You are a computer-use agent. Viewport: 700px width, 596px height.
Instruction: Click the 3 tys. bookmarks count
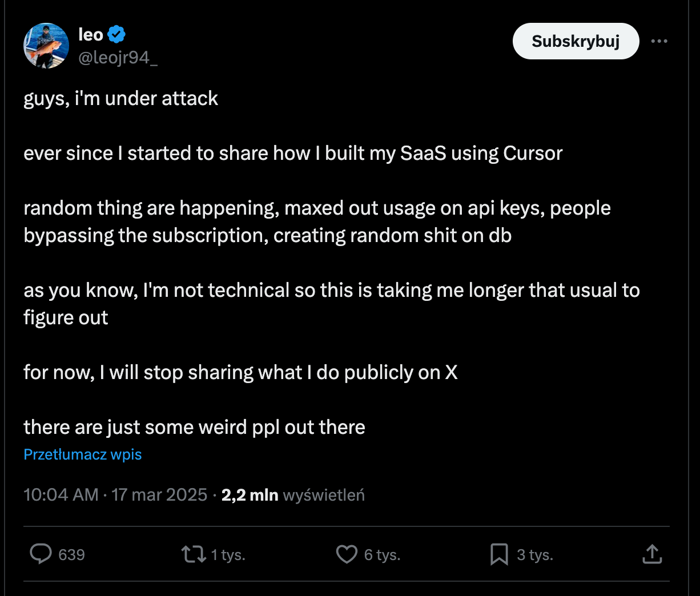tap(535, 555)
